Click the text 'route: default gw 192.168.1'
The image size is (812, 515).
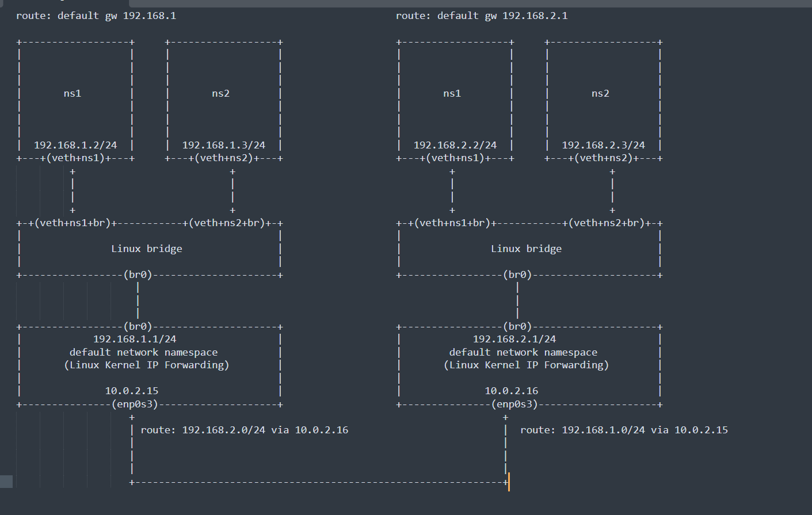pyautogui.click(x=96, y=16)
